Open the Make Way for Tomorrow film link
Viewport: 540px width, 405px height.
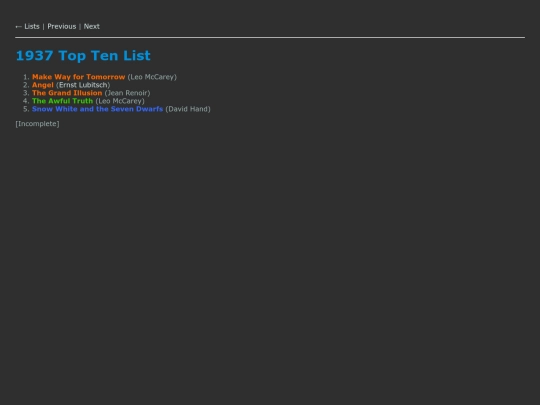79,77
